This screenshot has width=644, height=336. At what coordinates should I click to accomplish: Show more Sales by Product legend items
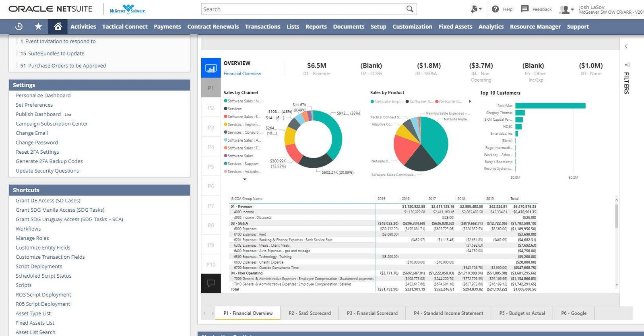470,101
